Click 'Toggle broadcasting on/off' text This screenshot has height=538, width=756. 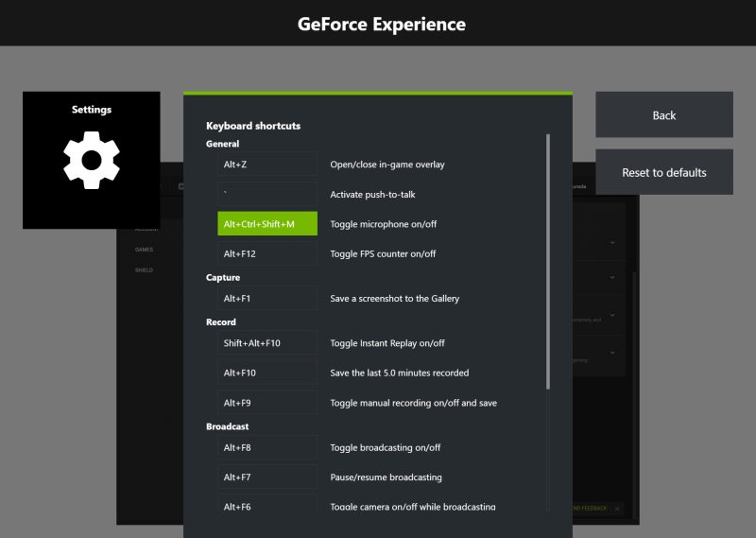tap(386, 448)
